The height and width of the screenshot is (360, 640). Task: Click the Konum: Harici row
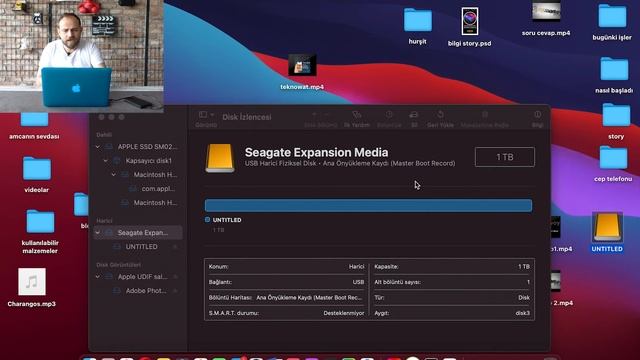(286, 267)
